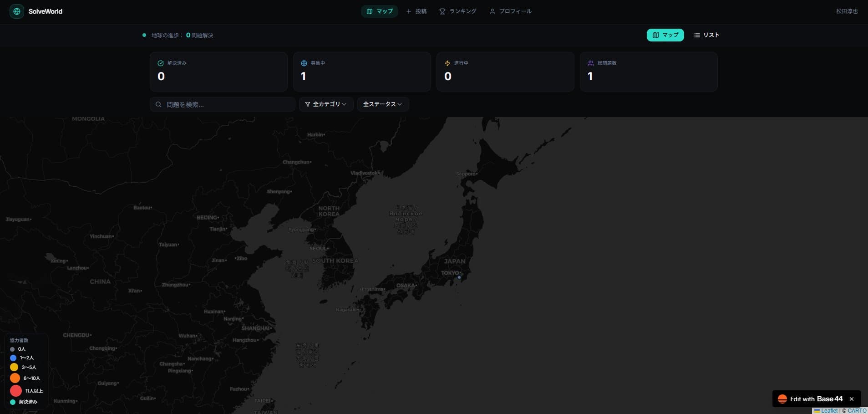The height and width of the screenshot is (414, 868).
Task: Click the SolveWorld brand name
Action: pyautogui.click(x=46, y=11)
